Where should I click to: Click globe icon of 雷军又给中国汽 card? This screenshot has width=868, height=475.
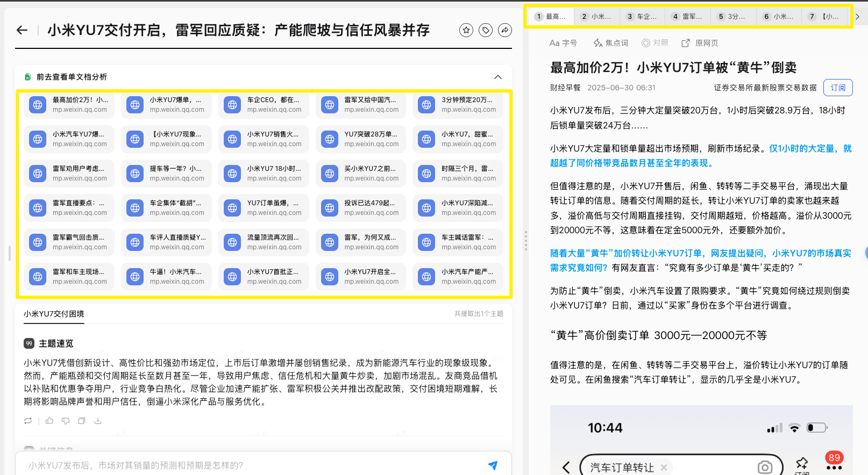(x=330, y=105)
